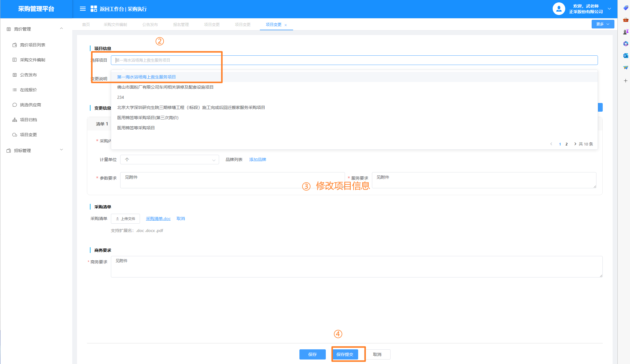Switch to the 报名管理 tab

coord(181,25)
